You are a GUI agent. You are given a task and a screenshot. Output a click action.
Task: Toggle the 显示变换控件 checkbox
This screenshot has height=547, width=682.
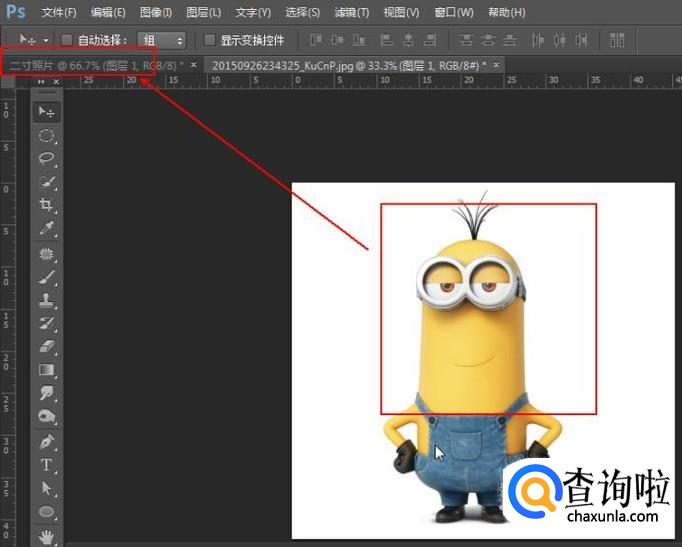pyautogui.click(x=210, y=40)
